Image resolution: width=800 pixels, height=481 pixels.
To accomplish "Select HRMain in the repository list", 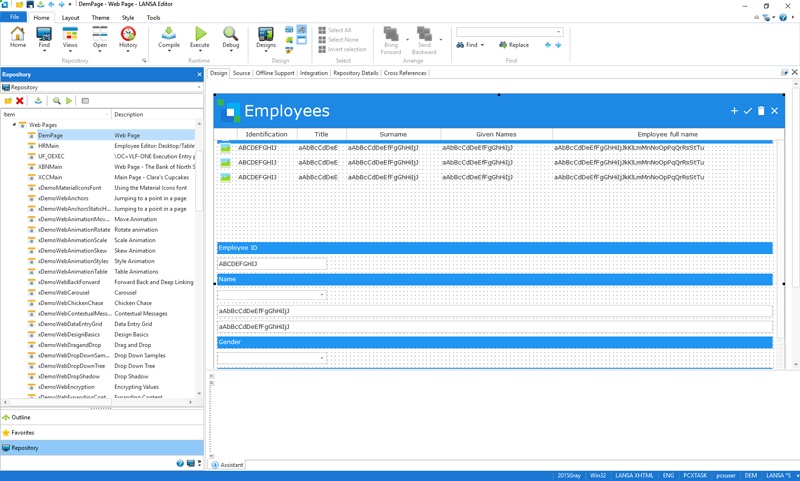I will click(x=48, y=146).
